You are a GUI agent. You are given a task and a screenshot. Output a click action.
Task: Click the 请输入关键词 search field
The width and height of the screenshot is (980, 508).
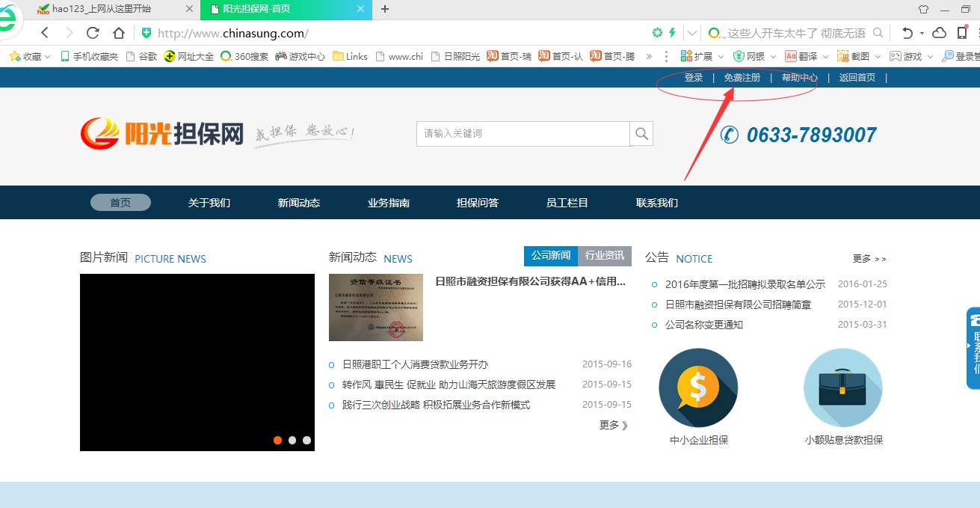tap(523, 134)
